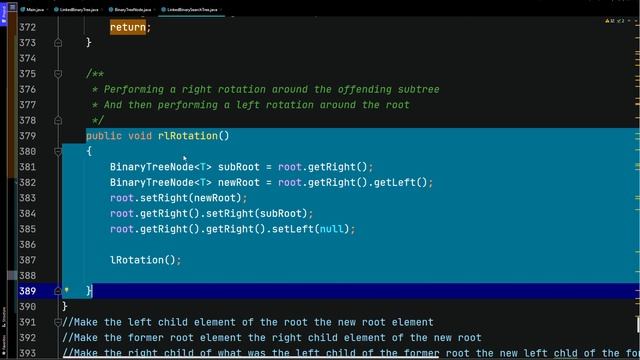
Task: Click setRight(subRoot) on line 384
Action: click(x=256, y=213)
